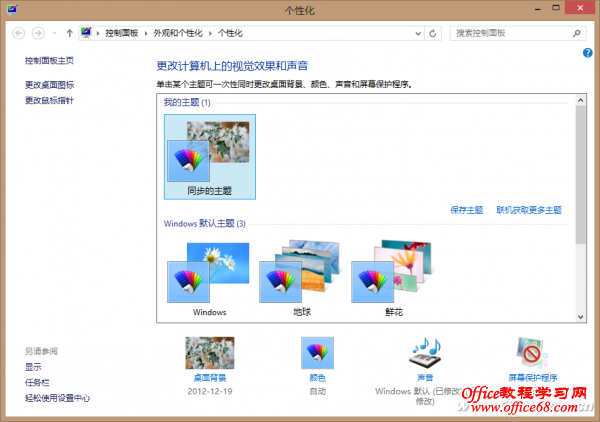Select the 同步的主题 theme
The width and height of the screenshot is (600, 422).
[x=210, y=156]
